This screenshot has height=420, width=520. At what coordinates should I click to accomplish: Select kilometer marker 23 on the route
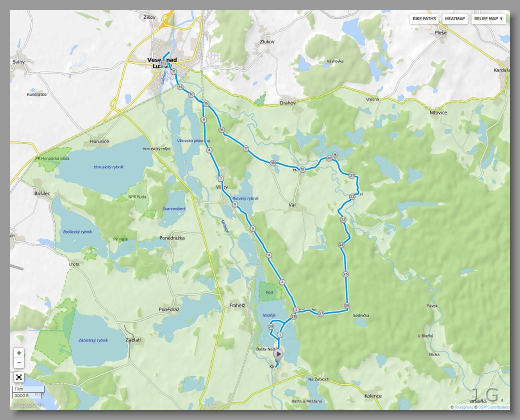[343, 219]
